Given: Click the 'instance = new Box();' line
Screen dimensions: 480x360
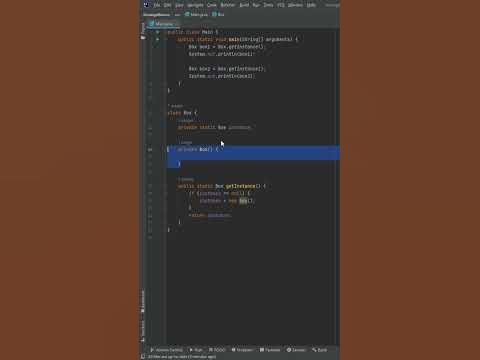Looking at the screenshot, I should pyautogui.click(x=227, y=201).
